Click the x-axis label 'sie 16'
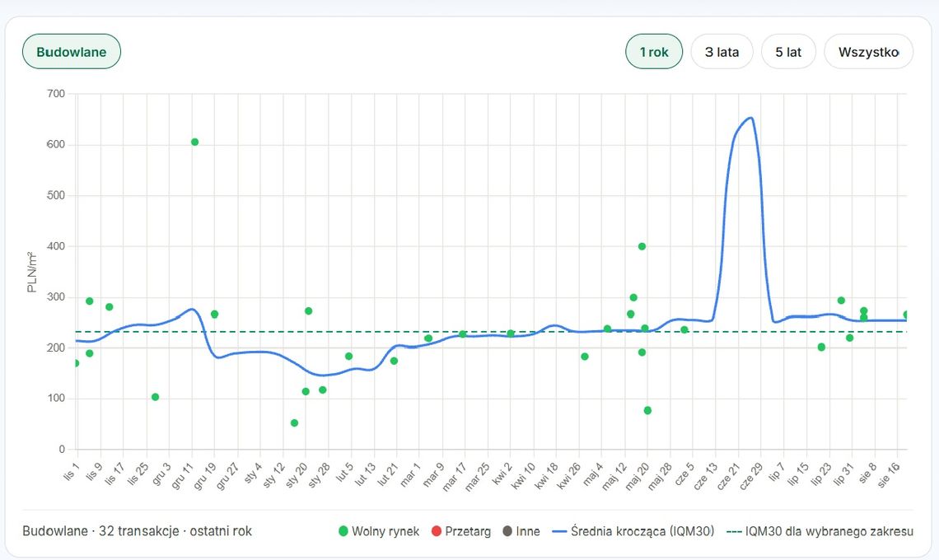 pyautogui.click(x=888, y=475)
